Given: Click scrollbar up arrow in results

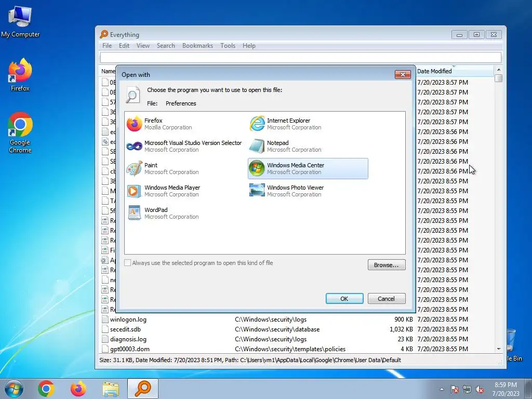Looking at the screenshot, I should tap(498, 70).
